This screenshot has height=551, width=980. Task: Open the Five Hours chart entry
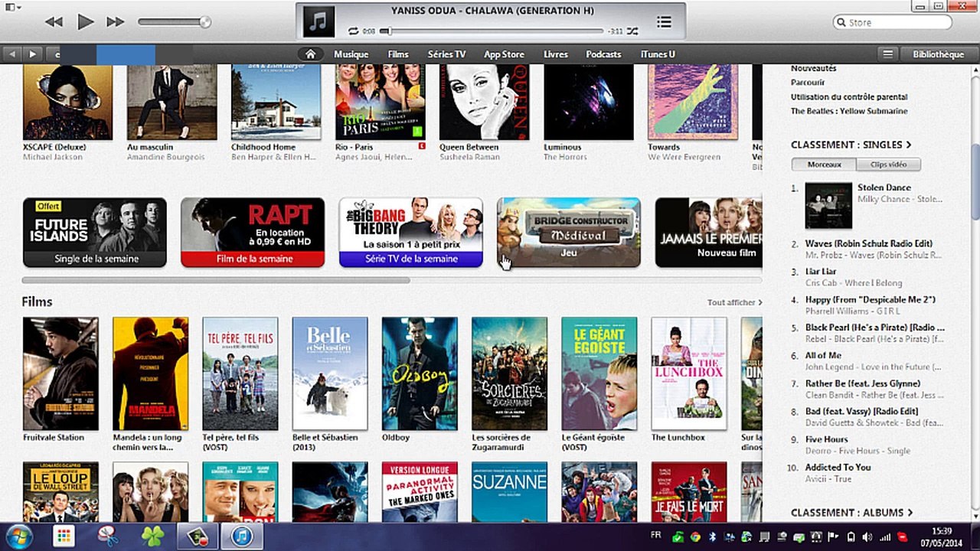pos(826,439)
